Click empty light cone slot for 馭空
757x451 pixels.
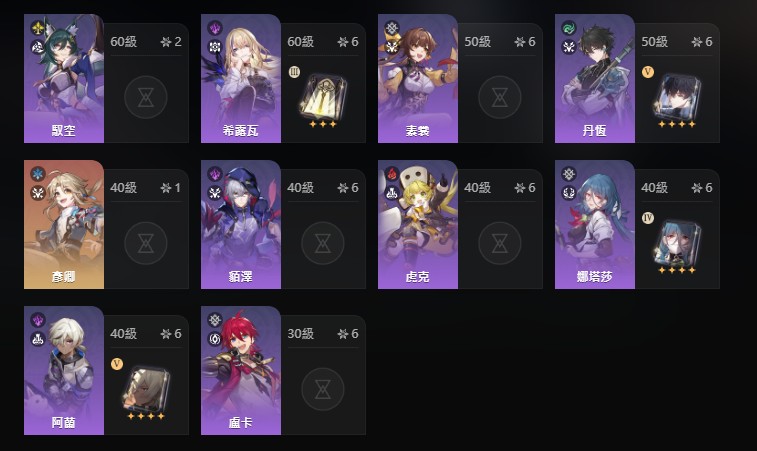[x=146, y=98]
